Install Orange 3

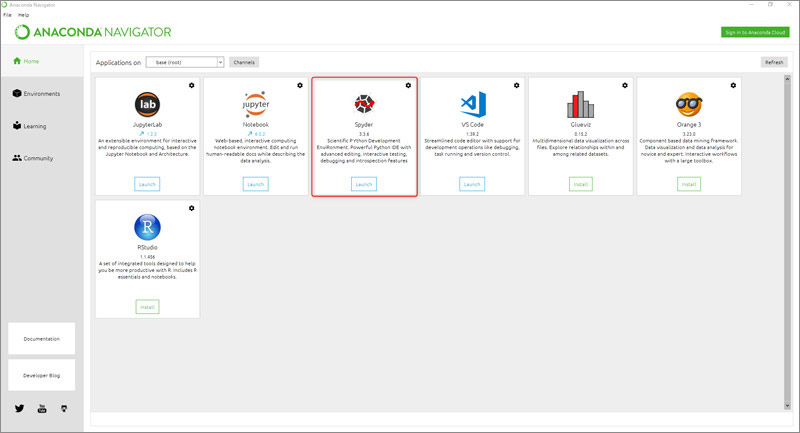(x=689, y=184)
